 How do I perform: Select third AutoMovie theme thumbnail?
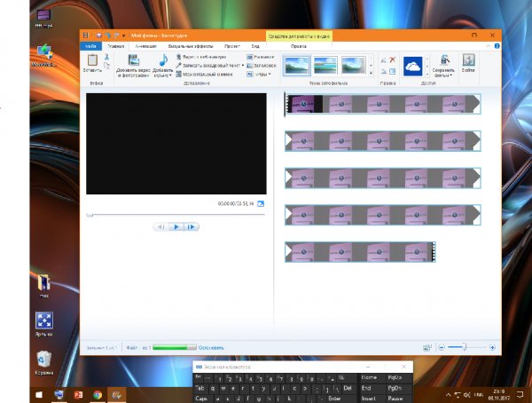(x=353, y=66)
